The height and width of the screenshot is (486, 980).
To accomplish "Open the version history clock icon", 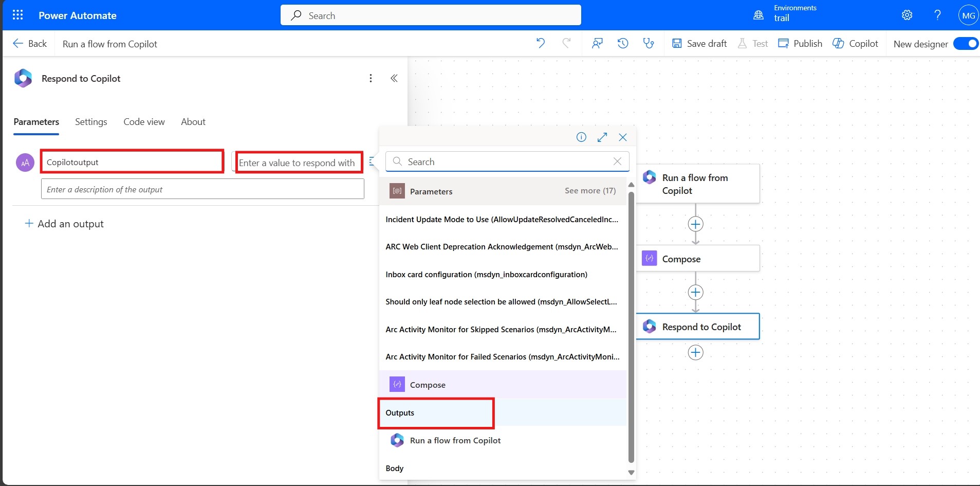I will click(622, 43).
